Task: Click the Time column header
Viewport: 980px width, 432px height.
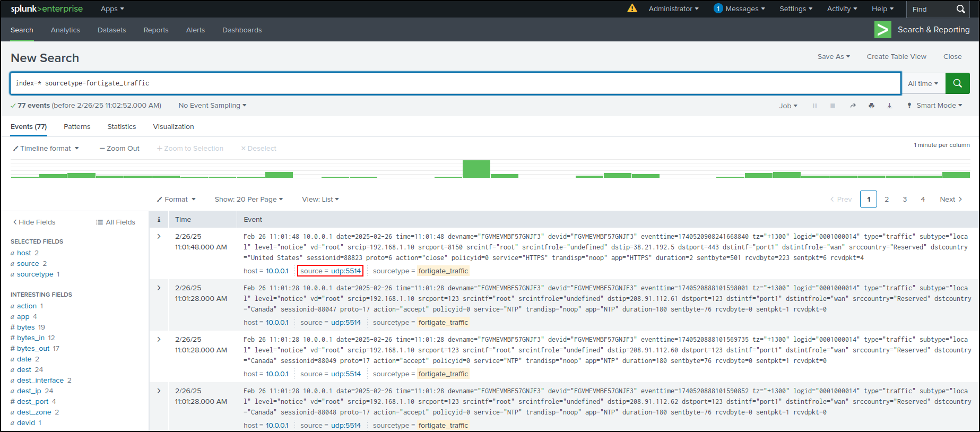Action: tap(183, 220)
